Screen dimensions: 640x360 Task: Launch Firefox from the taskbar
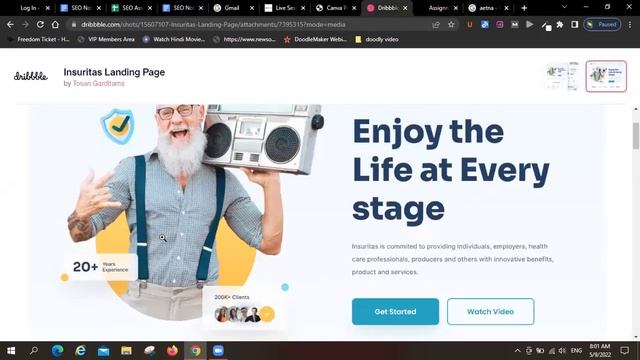tap(172, 351)
